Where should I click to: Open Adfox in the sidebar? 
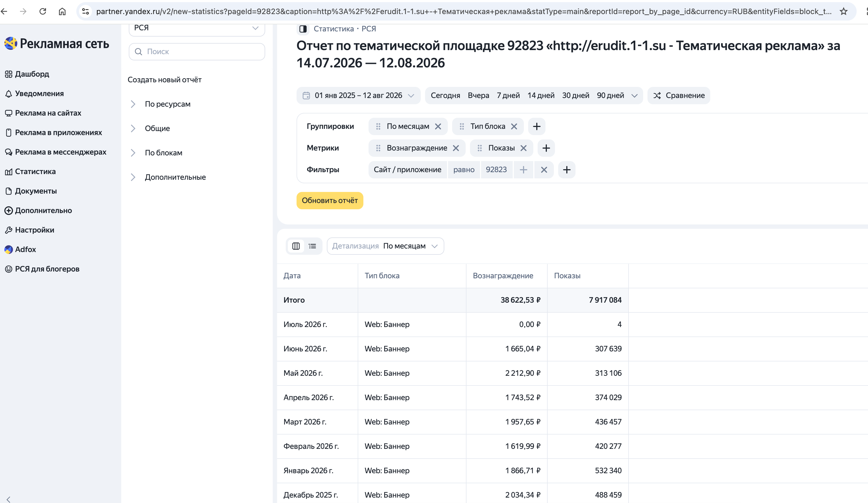click(20, 249)
